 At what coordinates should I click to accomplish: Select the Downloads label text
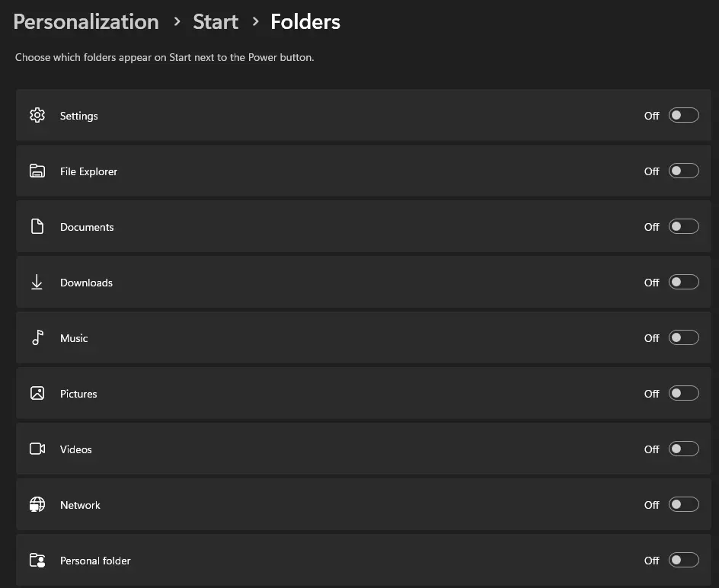point(86,283)
